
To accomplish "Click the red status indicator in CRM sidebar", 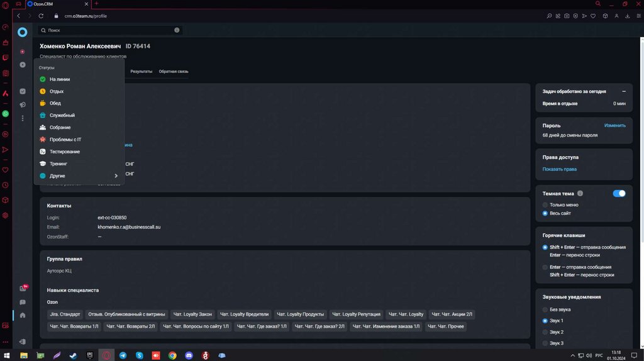I will [x=22, y=52].
